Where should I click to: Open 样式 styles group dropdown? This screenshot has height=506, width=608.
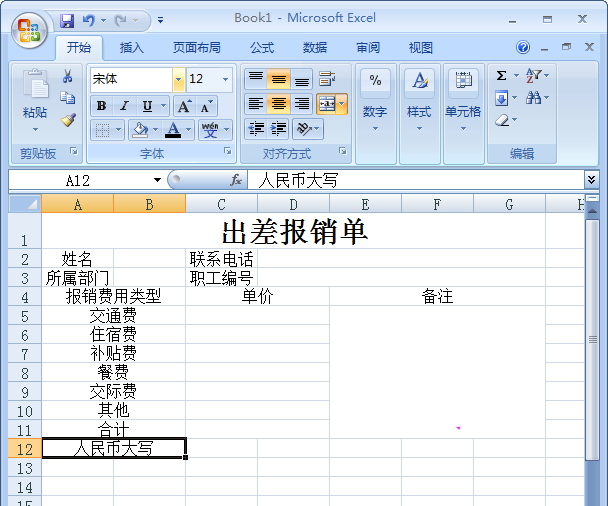coord(419,129)
